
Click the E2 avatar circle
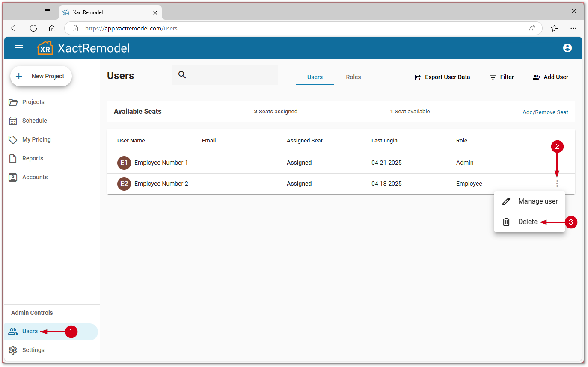click(x=124, y=184)
